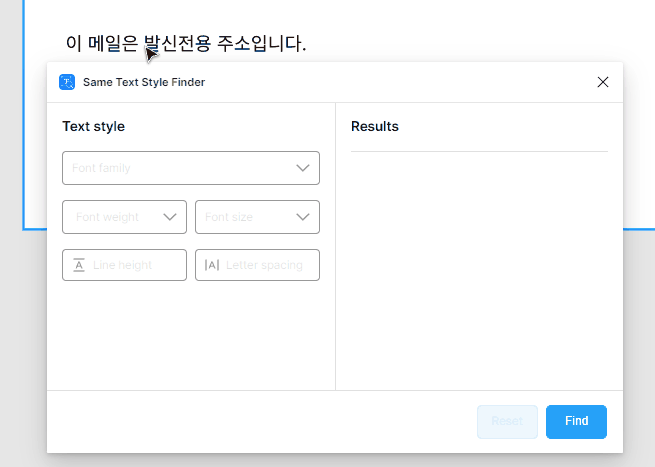Viewport: 655px width, 467px height.
Task: Click the Reset button
Action: click(507, 421)
